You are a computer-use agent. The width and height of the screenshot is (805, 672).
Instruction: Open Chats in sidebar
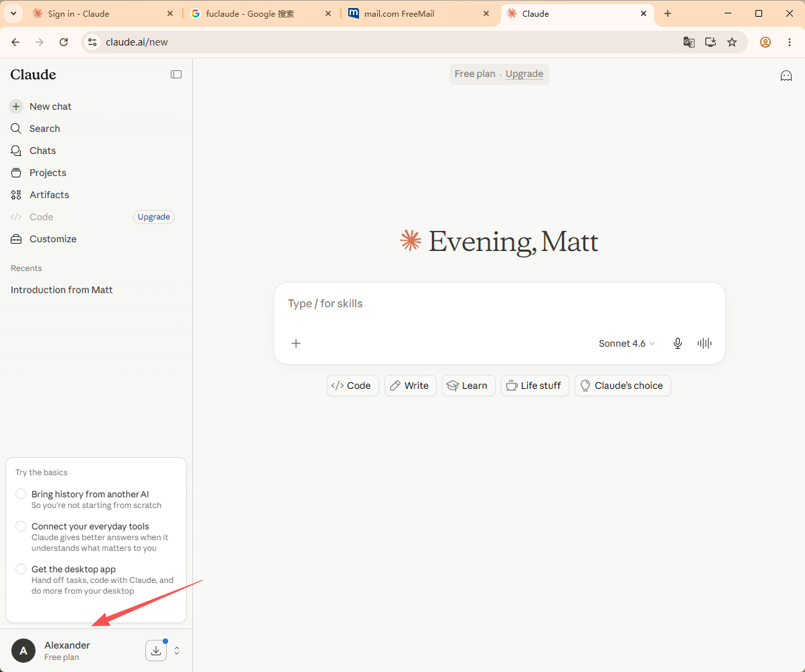click(96, 151)
